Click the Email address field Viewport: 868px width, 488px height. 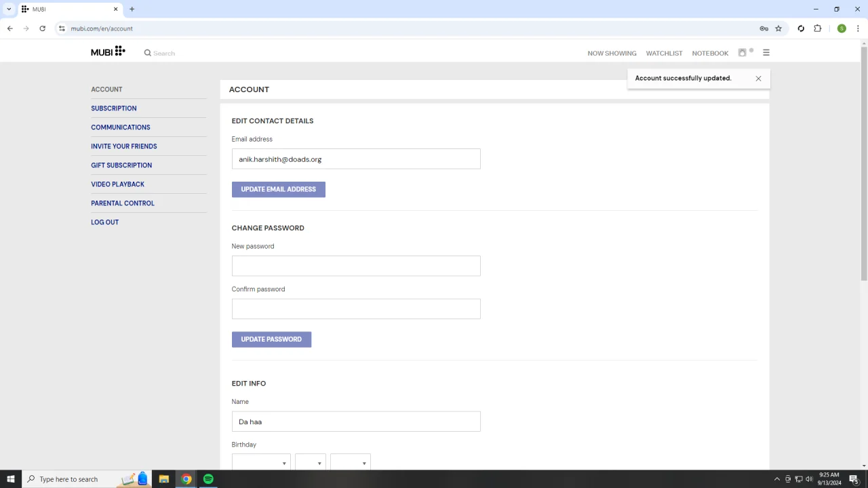pos(356,159)
